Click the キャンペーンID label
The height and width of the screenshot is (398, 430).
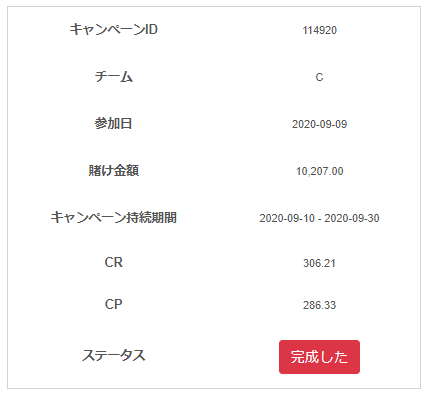pyautogui.click(x=113, y=29)
